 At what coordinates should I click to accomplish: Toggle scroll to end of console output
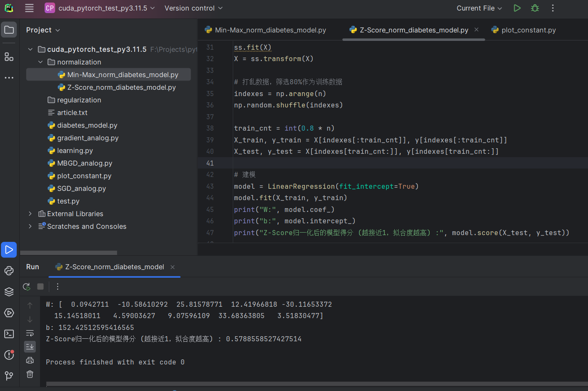[x=30, y=347]
